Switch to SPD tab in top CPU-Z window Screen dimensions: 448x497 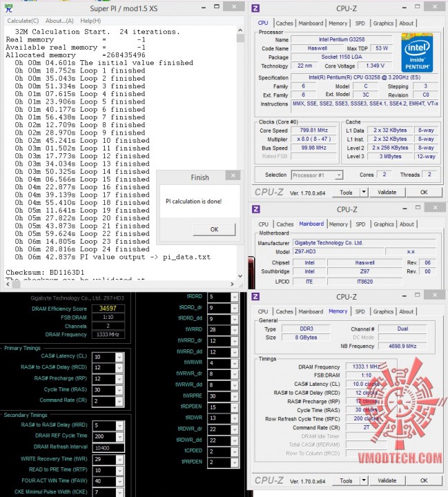point(360,23)
